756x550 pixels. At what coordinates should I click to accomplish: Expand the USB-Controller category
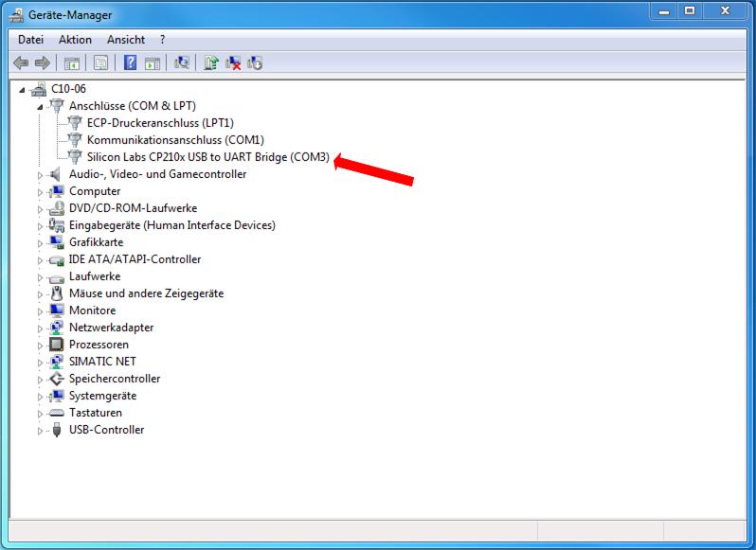[41, 431]
